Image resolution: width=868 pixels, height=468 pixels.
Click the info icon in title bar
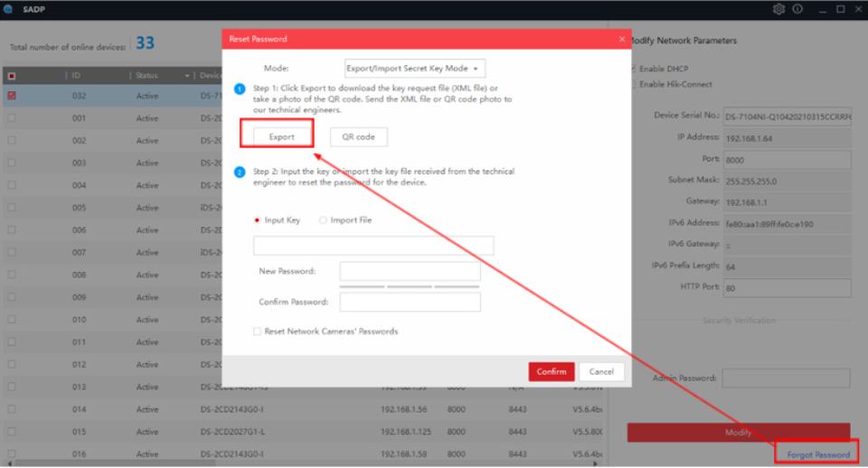[797, 9]
